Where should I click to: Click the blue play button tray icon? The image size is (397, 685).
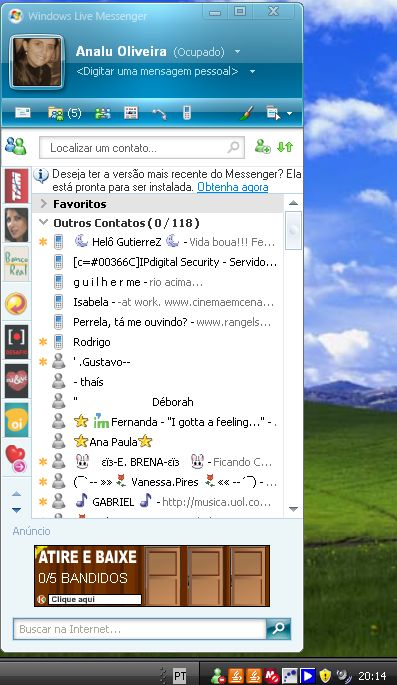(307, 676)
